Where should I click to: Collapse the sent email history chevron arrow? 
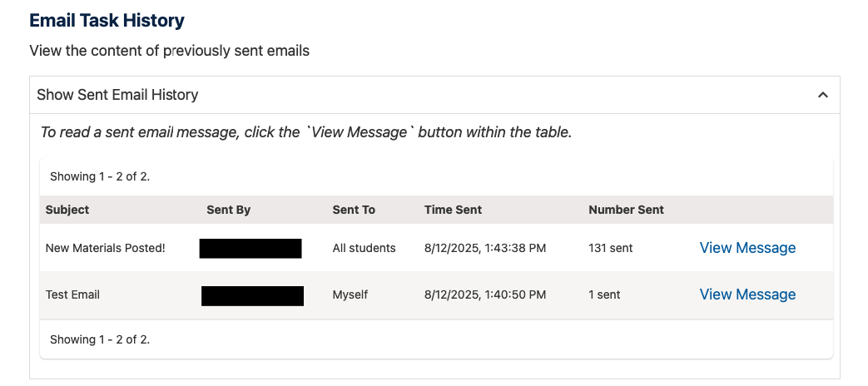pyautogui.click(x=822, y=95)
